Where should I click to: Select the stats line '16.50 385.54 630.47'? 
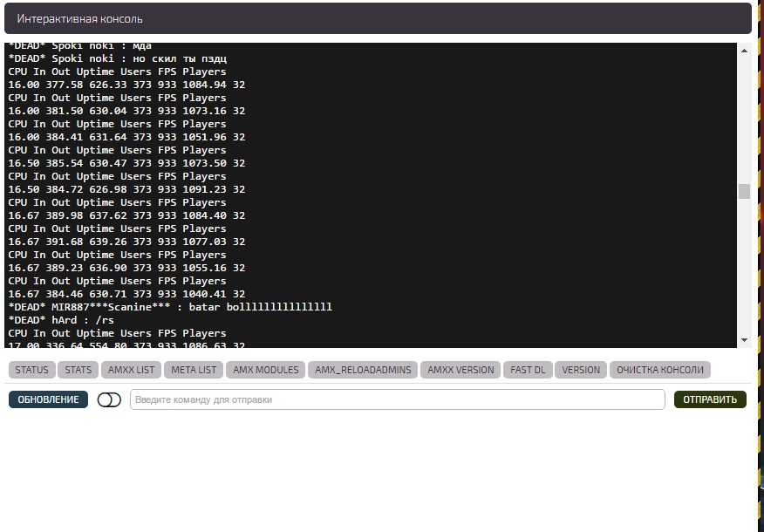[x=126, y=163]
